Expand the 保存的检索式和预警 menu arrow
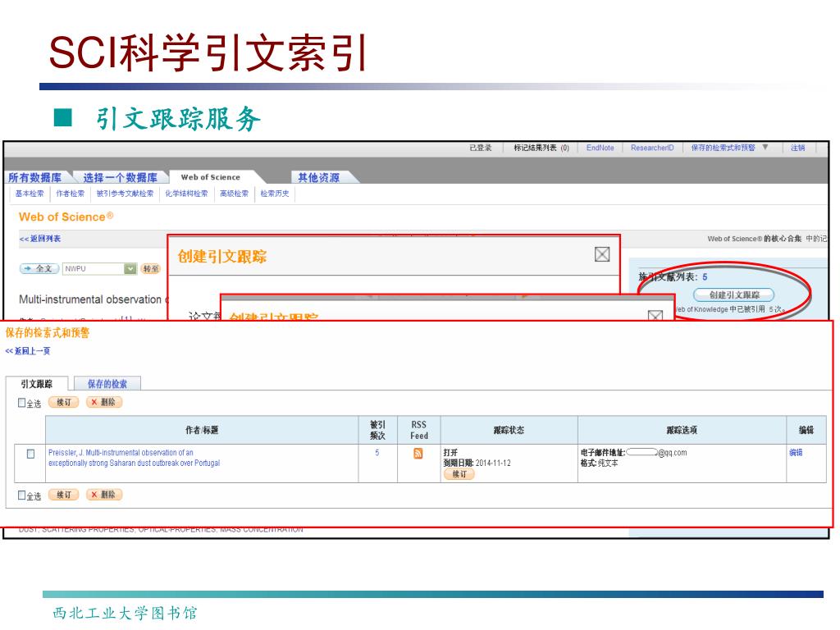 tap(765, 148)
